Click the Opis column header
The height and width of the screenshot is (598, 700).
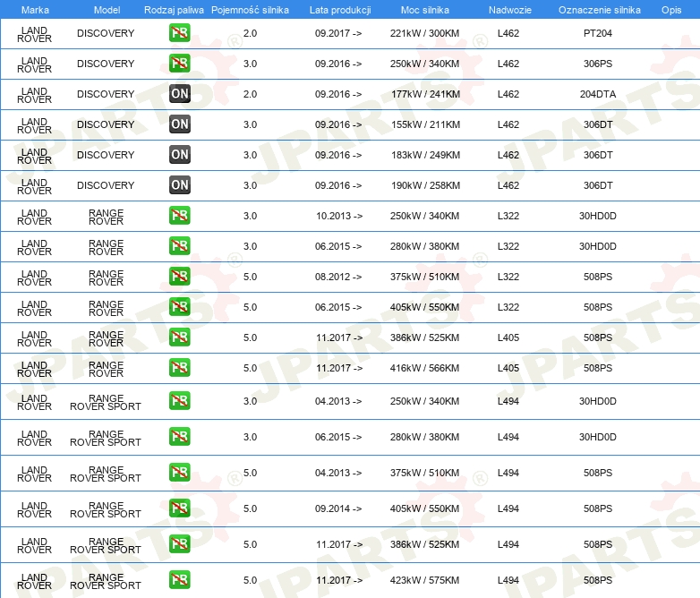(671, 10)
